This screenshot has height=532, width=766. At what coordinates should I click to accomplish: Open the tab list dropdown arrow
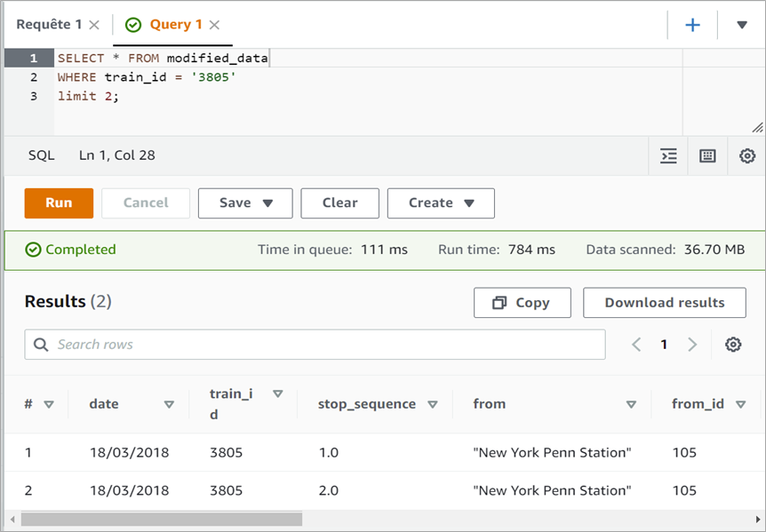pos(742,25)
